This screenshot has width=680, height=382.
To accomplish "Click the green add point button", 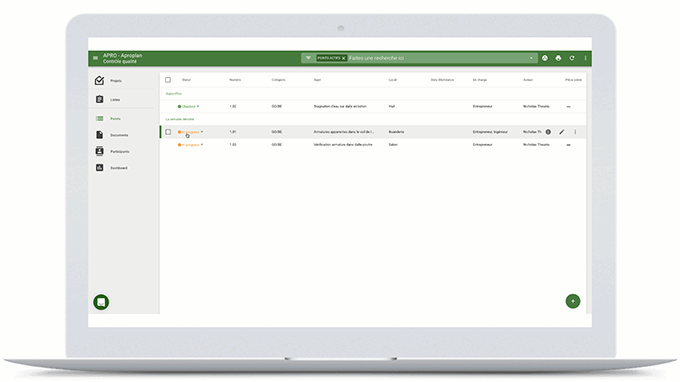I will tap(573, 301).
